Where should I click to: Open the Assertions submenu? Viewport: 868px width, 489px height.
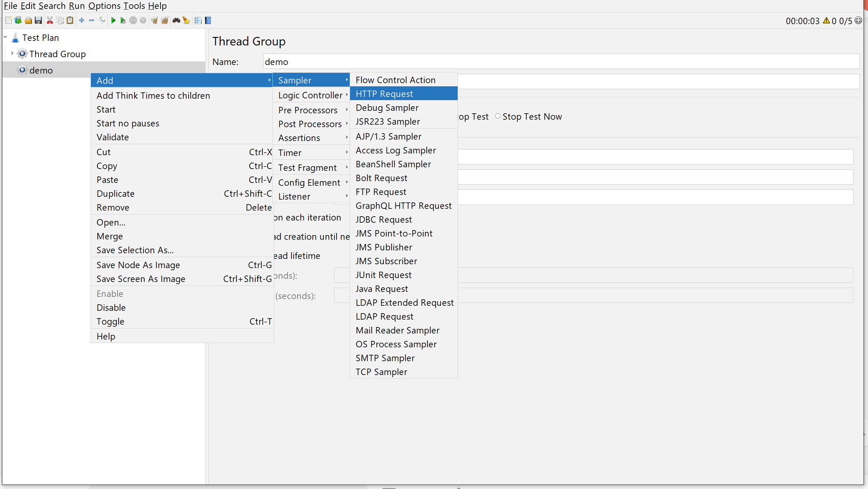coord(311,138)
